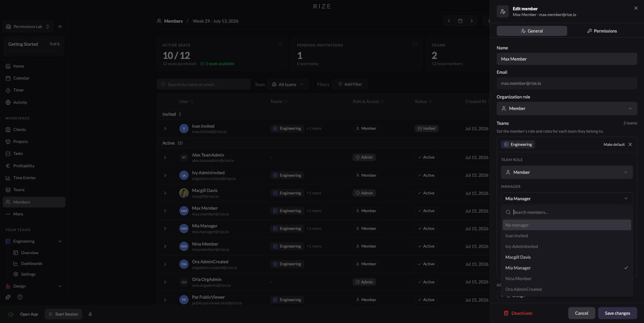Expand the Pat PublicViewer row
This screenshot has height=323, width=644.
pos(165,300)
